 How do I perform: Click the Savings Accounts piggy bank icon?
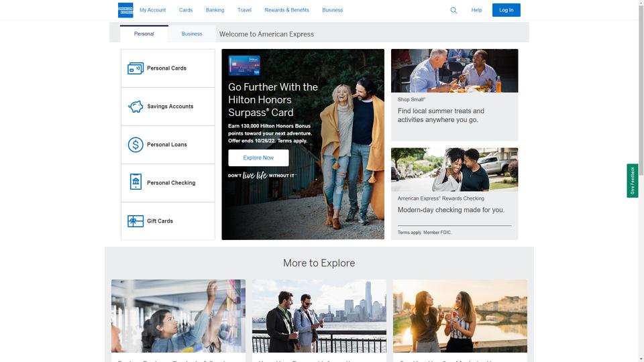pos(135,107)
